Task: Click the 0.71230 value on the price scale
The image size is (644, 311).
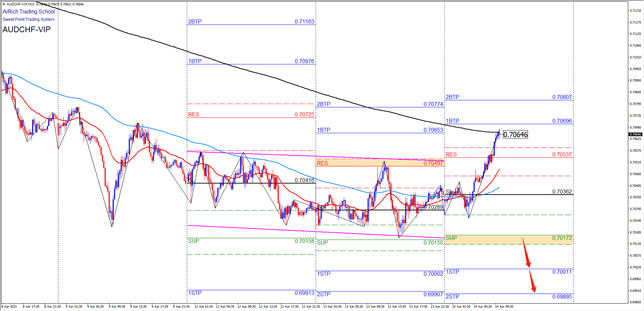Action: tap(635, 11)
